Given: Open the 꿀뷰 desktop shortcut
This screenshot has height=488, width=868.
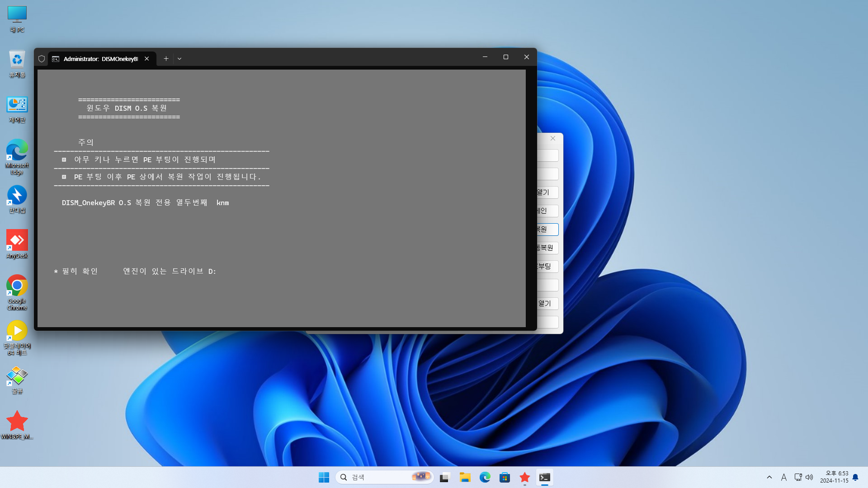Looking at the screenshot, I should [x=17, y=380].
